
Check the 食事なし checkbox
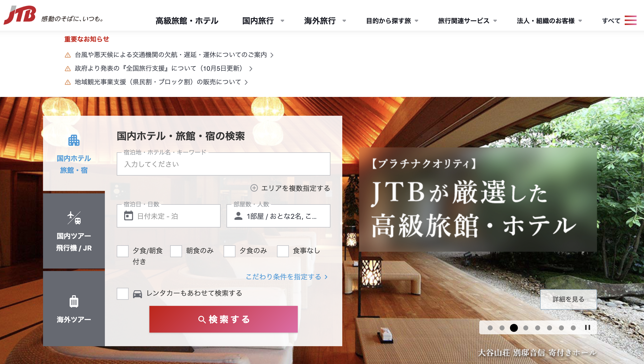tap(283, 251)
